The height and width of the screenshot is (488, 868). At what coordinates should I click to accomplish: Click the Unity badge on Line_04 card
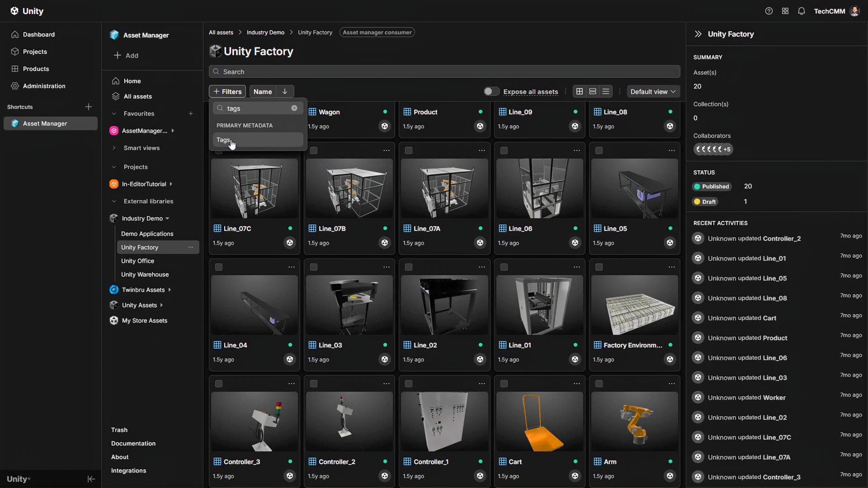click(290, 359)
